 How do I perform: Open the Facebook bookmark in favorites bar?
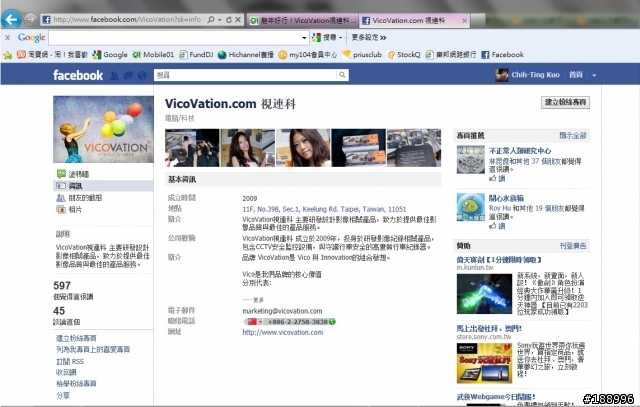pos(502,55)
